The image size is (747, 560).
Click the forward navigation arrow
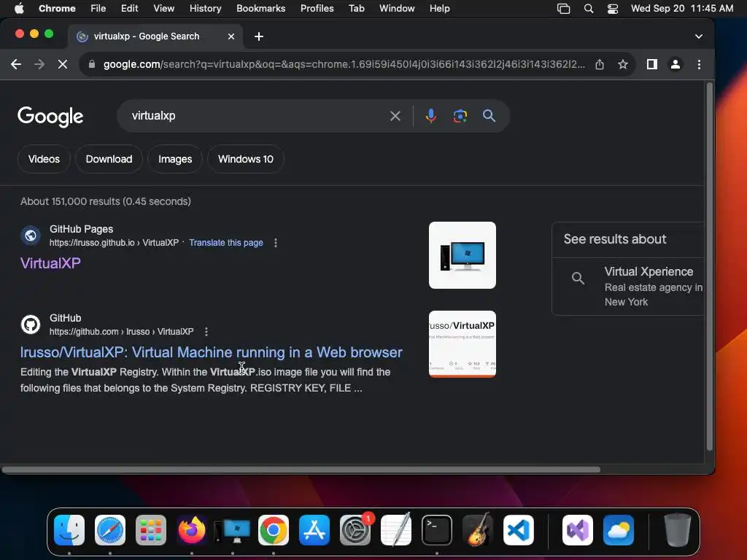coord(39,64)
